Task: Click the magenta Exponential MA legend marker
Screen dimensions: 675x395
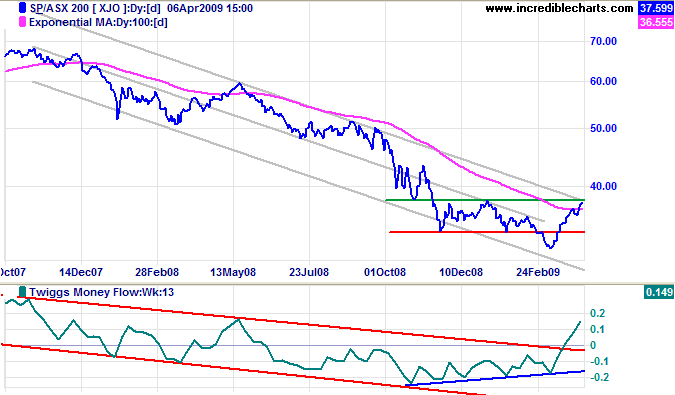Action: point(22,22)
